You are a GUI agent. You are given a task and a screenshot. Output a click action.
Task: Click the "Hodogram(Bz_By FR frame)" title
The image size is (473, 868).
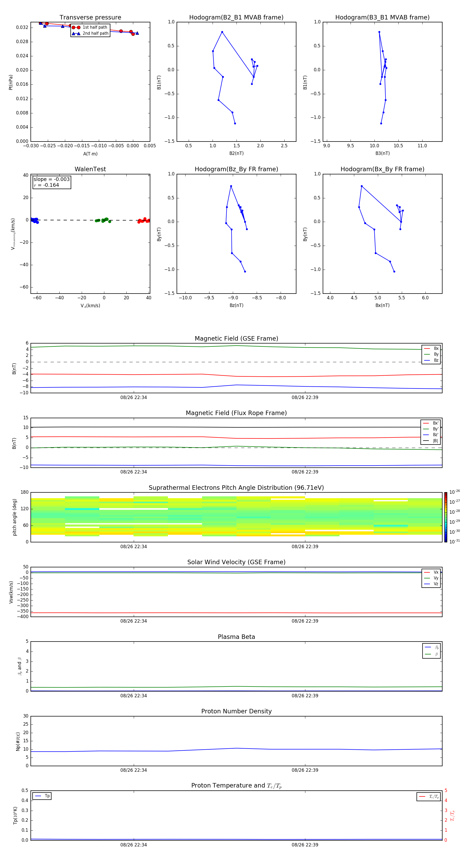click(x=236, y=169)
